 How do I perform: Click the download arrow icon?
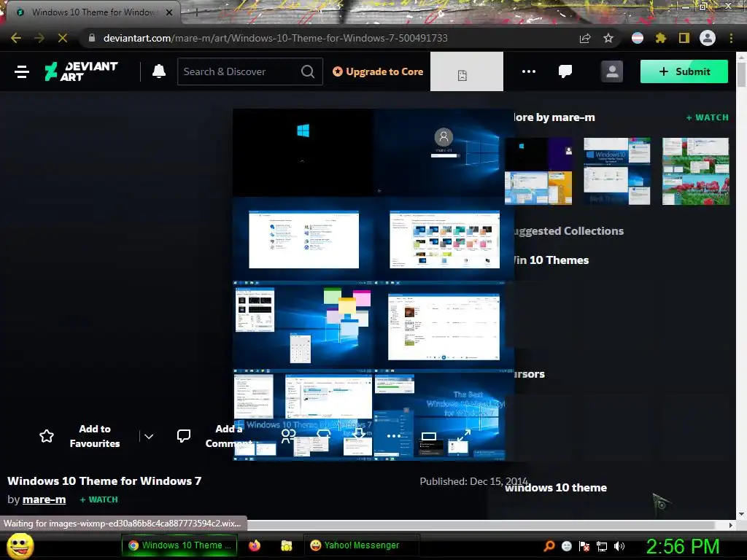tap(359, 435)
